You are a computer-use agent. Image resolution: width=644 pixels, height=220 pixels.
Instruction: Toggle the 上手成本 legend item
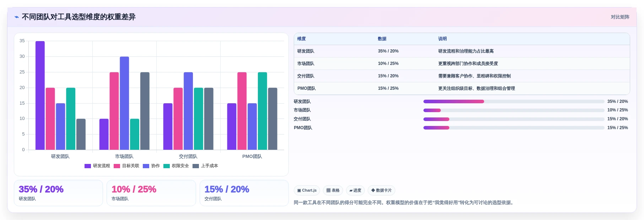205,166
